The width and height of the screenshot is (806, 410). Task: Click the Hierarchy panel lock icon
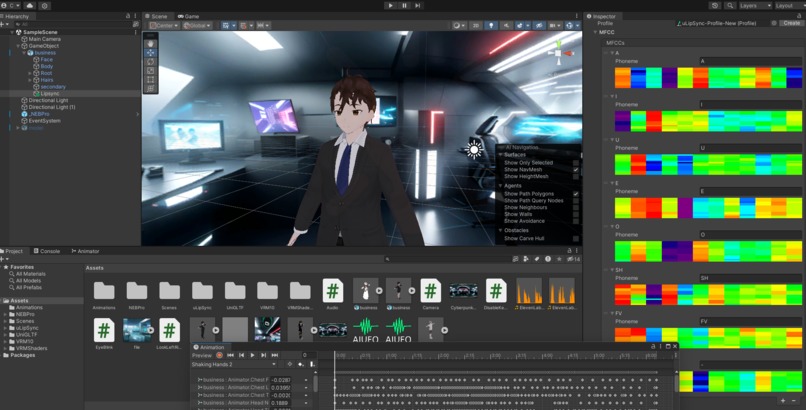[x=128, y=16]
